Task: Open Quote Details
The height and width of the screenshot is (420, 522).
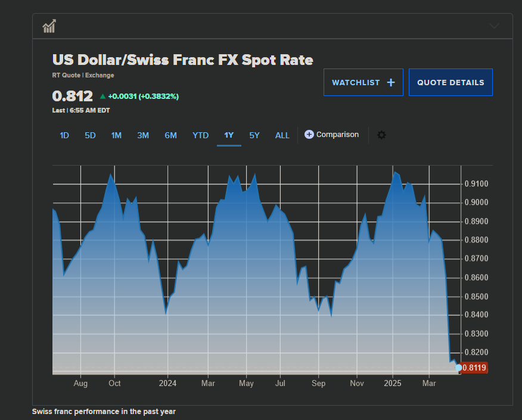Action: tap(450, 83)
